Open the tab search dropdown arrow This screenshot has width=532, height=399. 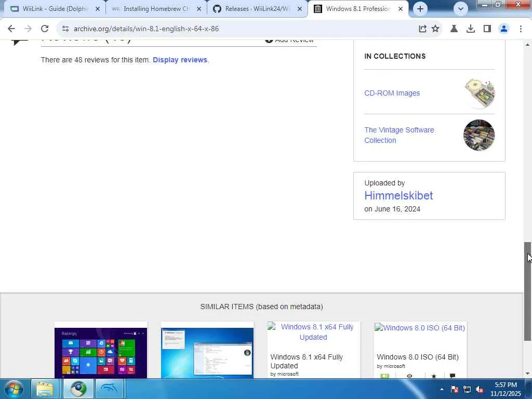(460, 9)
